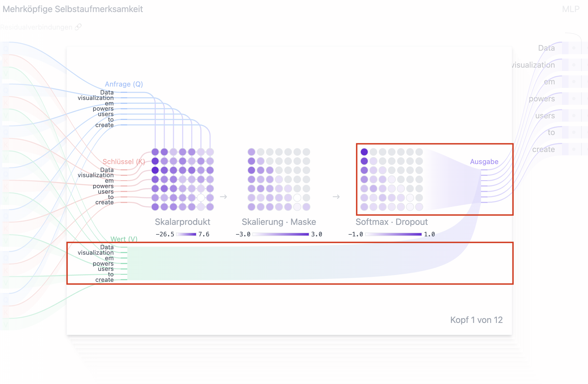Screen dimensions: 588x384
Task: Click the Skalarprodukt color scale bar
Action: 186,234
